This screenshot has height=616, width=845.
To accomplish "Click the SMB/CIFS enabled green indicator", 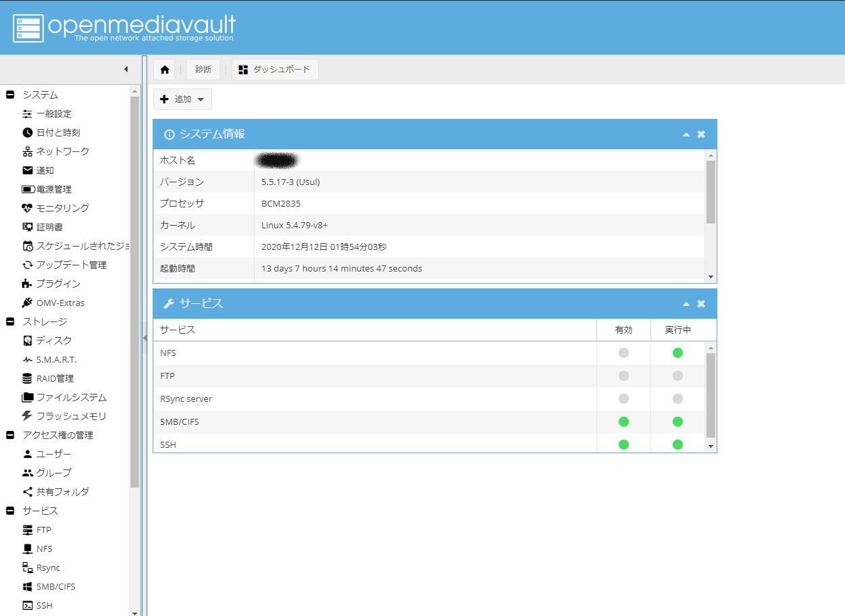I will pyautogui.click(x=623, y=421).
